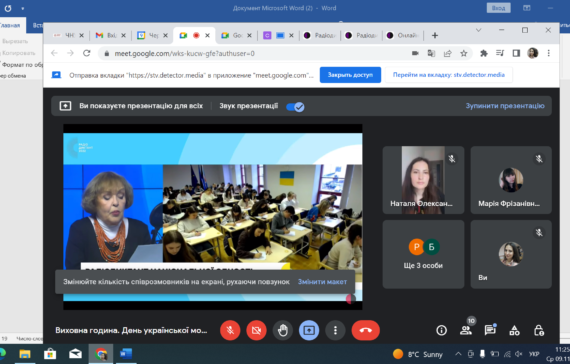Close the active Meet tab
Image resolution: width=570 pixels, height=364 pixels.
[x=207, y=35]
